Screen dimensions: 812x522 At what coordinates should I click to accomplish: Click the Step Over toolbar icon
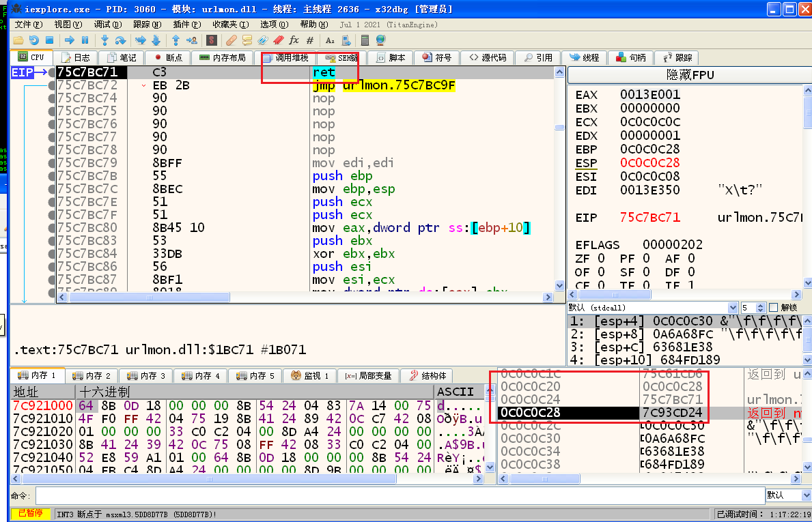coord(121,40)
